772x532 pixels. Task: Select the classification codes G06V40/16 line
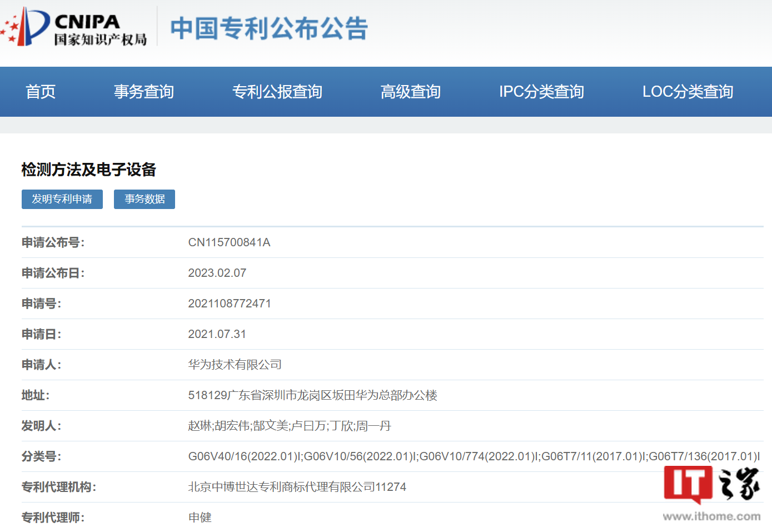474,456
